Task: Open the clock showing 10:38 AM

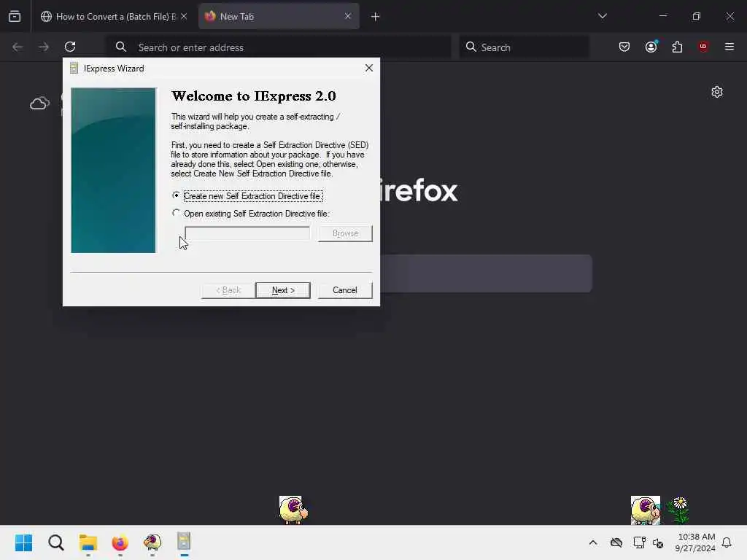Action: (695, 542)
